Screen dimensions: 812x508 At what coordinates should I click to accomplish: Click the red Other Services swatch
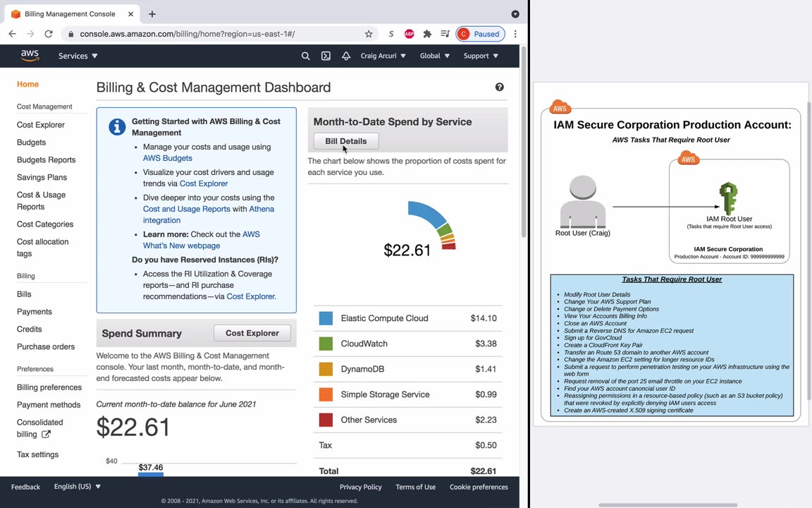(326, 420)
